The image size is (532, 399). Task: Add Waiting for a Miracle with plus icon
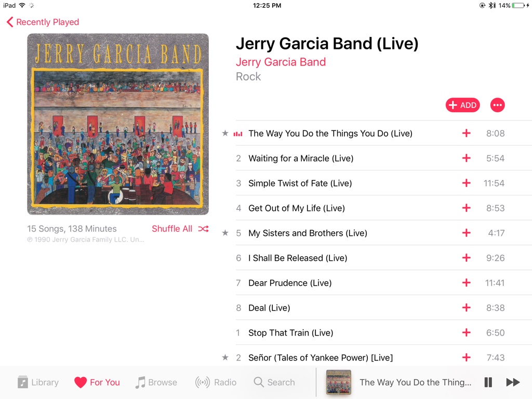(466, 158)
